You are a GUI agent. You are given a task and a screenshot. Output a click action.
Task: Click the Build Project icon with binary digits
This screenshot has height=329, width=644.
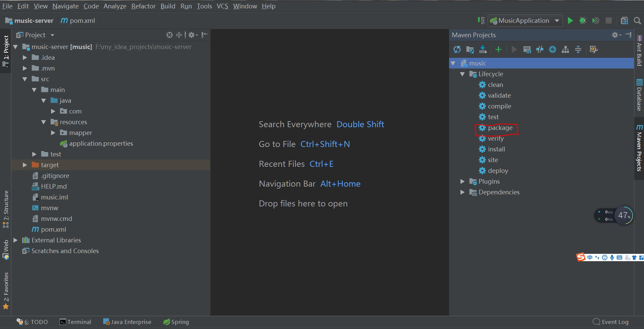[x=481, y=20]
